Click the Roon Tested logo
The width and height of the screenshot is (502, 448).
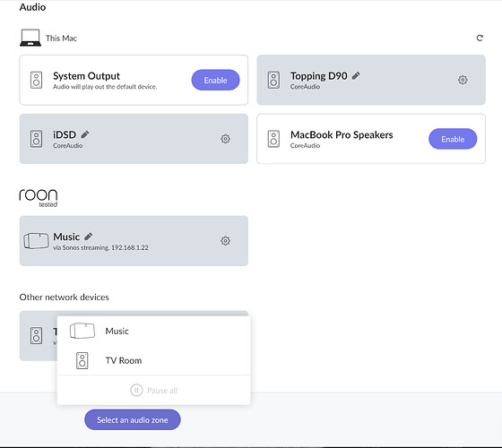(x=39, y=198)
